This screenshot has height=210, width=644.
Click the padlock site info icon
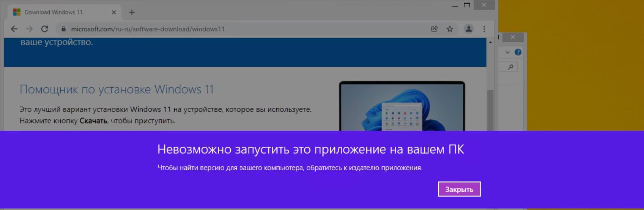(63, 29)
